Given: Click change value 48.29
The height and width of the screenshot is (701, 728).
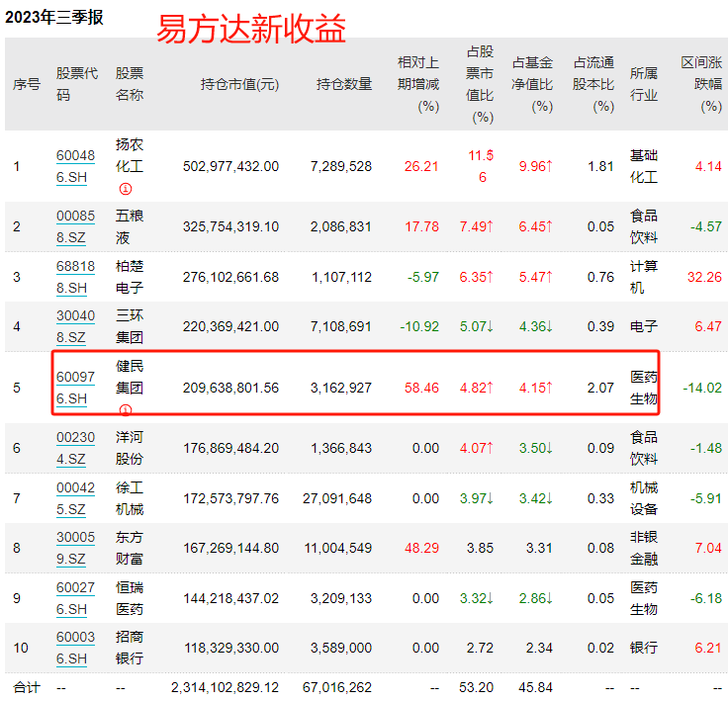Looking at the screenshot, I should point(421,549).
